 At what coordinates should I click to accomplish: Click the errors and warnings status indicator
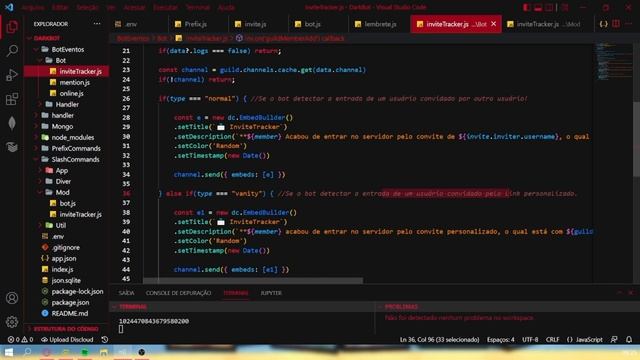click(20, 340)
